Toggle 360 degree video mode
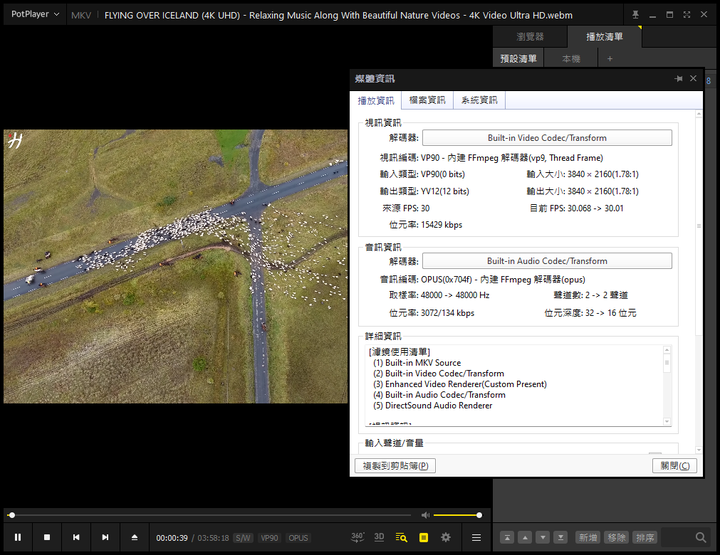This screenshot has width=720, height=555. pos(357,537)
